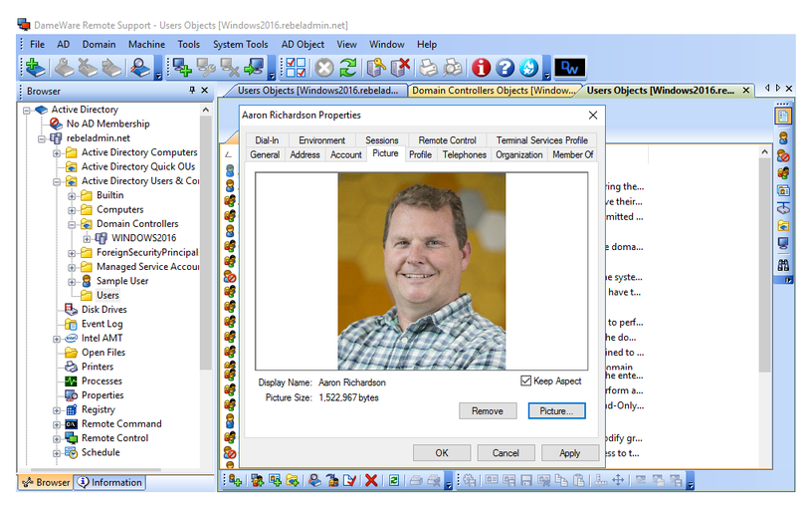
Task: Switch to the Telephones tab
Action: 464,154
